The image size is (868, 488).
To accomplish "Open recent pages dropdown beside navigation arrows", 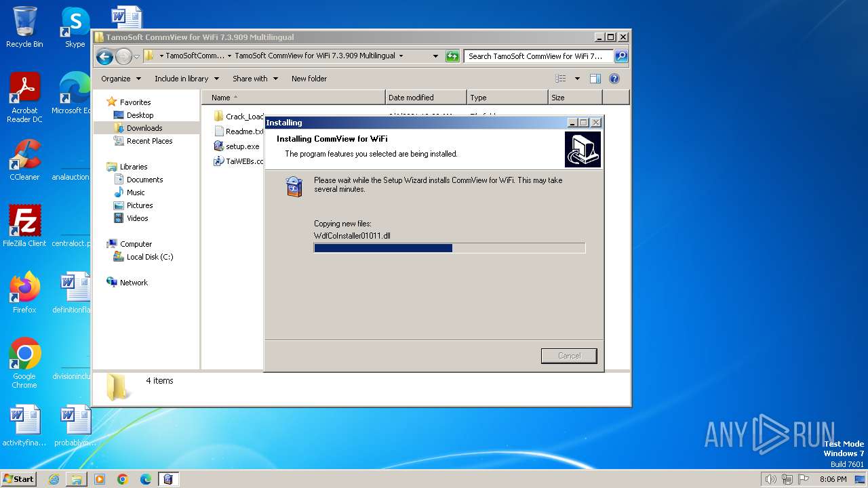I will 137,56.
